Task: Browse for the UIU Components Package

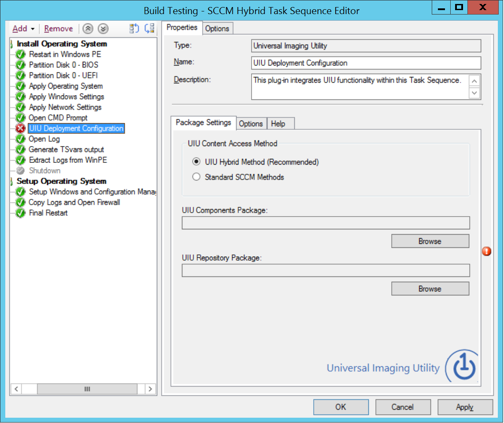Action: coord(430,241)
